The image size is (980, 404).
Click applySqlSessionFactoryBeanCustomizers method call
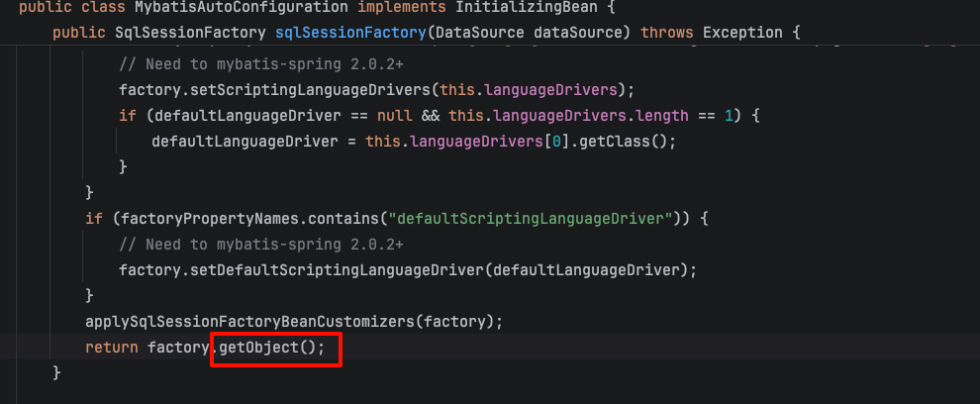(250, 322)
